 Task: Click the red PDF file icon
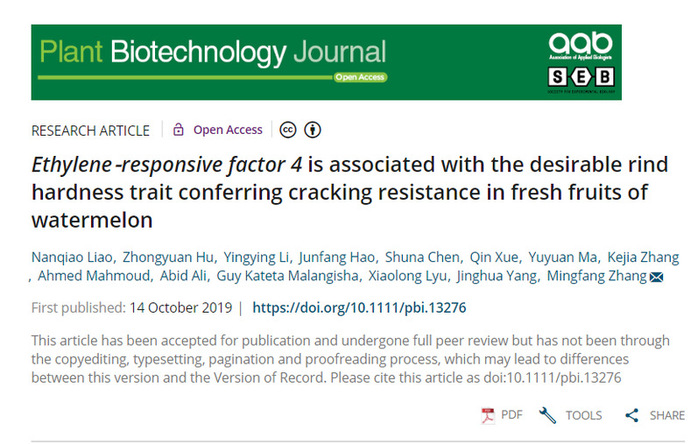pyautogui.click(x=488, y=415)
